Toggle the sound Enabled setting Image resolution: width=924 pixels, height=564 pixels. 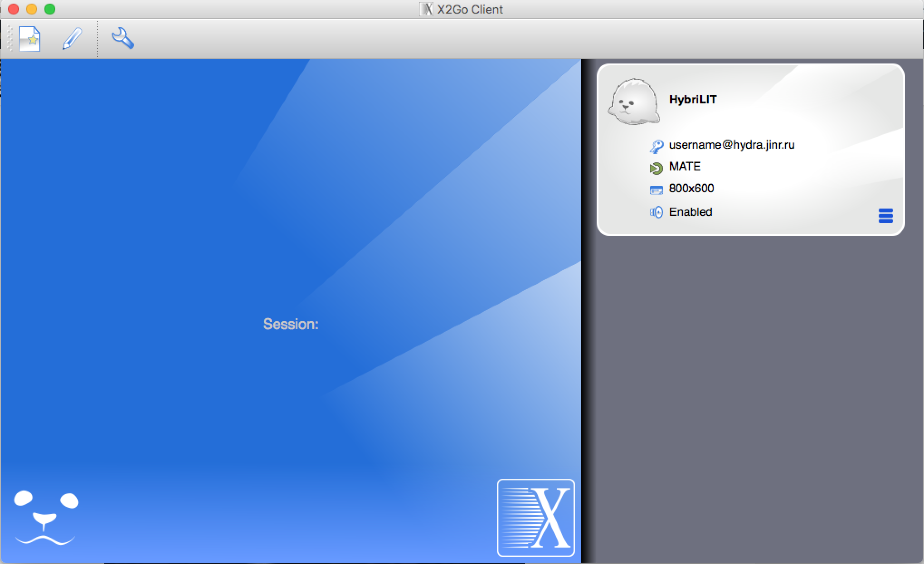(691, 212)
